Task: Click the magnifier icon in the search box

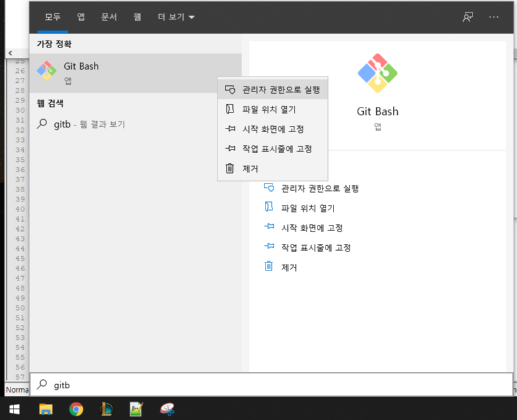Action: (x=42, y=384)
